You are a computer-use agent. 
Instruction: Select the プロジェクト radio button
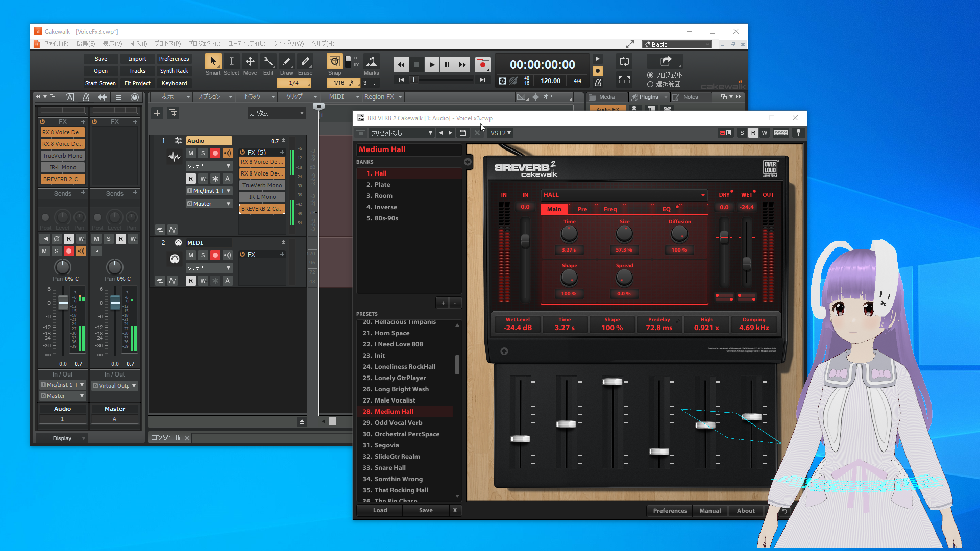(650, 75)
